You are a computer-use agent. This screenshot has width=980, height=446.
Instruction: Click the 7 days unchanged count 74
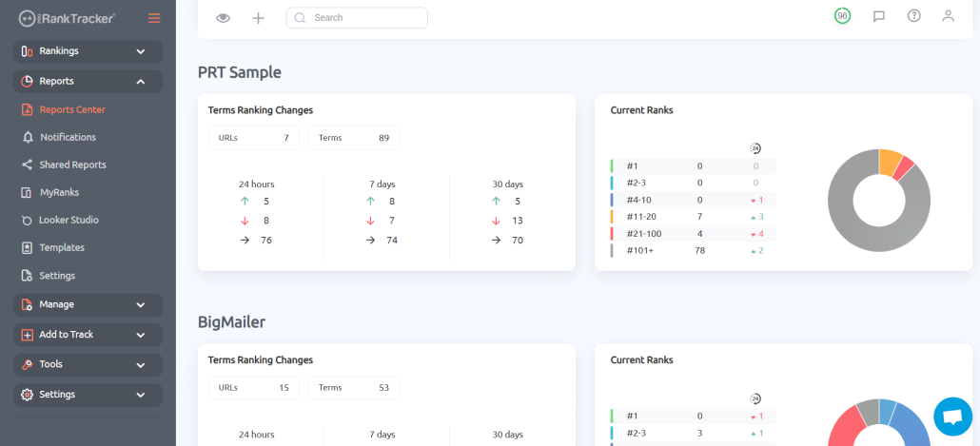click(x=392, y=240)
